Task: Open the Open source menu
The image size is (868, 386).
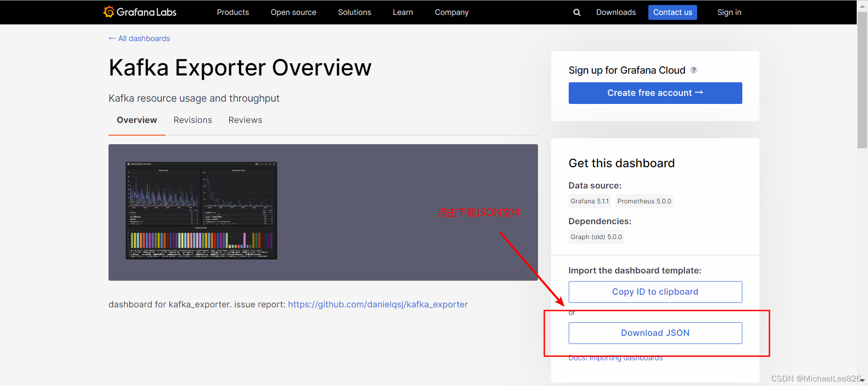Action: point(293,12)
